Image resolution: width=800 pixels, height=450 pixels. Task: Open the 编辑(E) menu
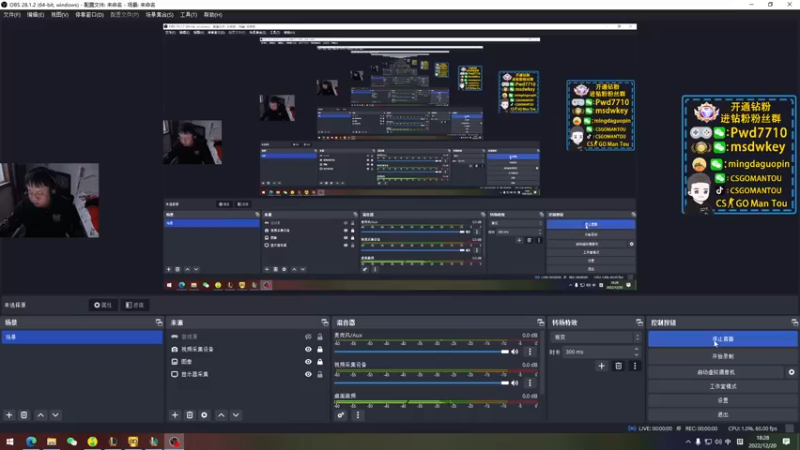coord(35,15)
